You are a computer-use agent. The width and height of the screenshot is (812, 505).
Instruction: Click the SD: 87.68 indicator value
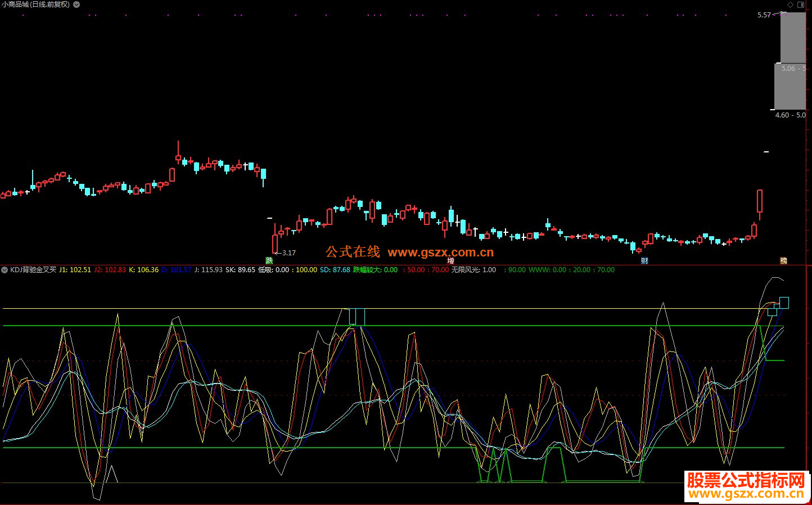click(335, 270)
